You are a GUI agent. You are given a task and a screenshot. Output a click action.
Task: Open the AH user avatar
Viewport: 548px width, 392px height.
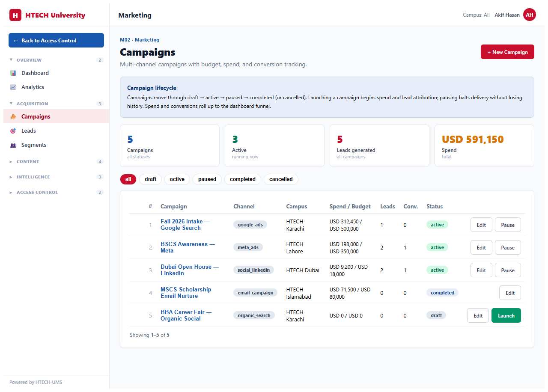[x=530, y=15]
